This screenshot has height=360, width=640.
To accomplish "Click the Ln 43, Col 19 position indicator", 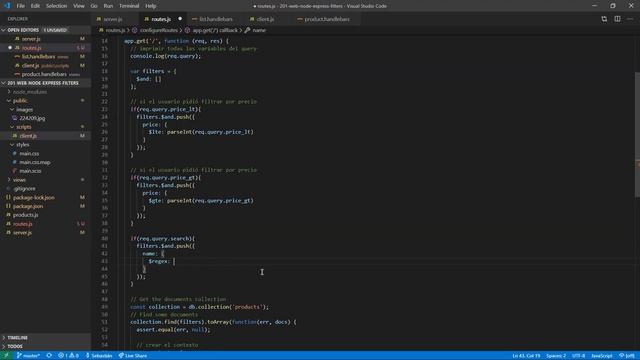I will pyautogui.click(x=526, y=356).
